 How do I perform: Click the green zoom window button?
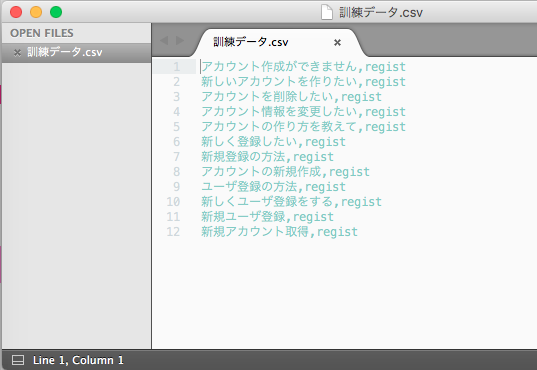(x=56, y=12)
